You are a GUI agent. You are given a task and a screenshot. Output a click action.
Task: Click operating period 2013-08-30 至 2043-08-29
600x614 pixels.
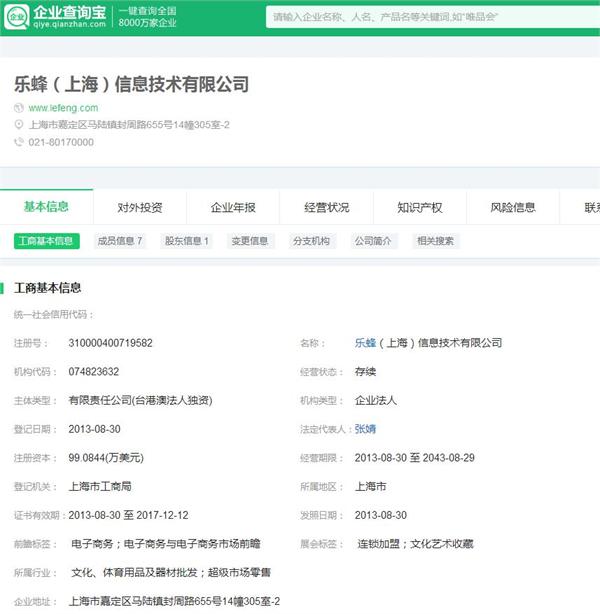point(415,458)
